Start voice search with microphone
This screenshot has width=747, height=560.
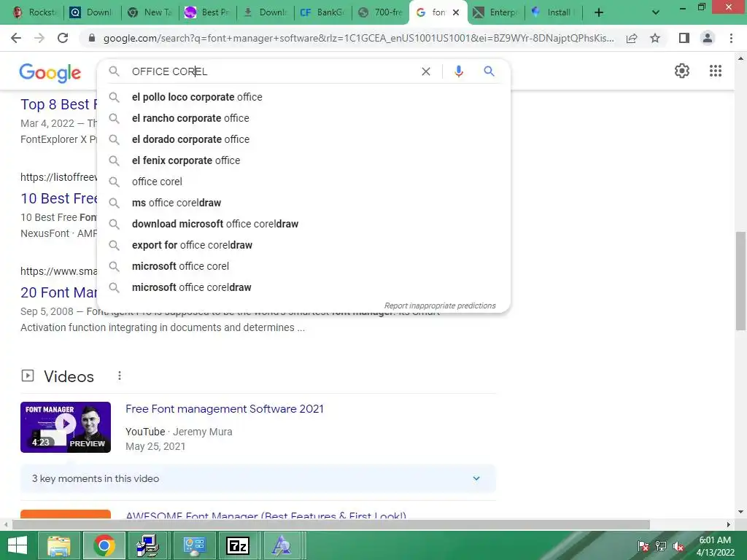458,71
